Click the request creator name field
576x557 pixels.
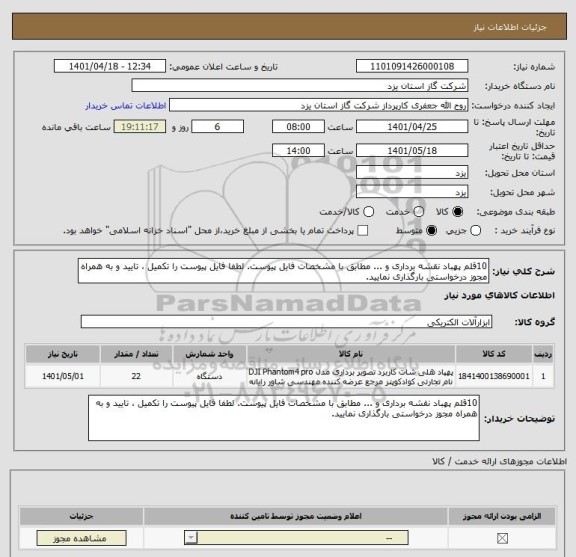coord(318,106)
